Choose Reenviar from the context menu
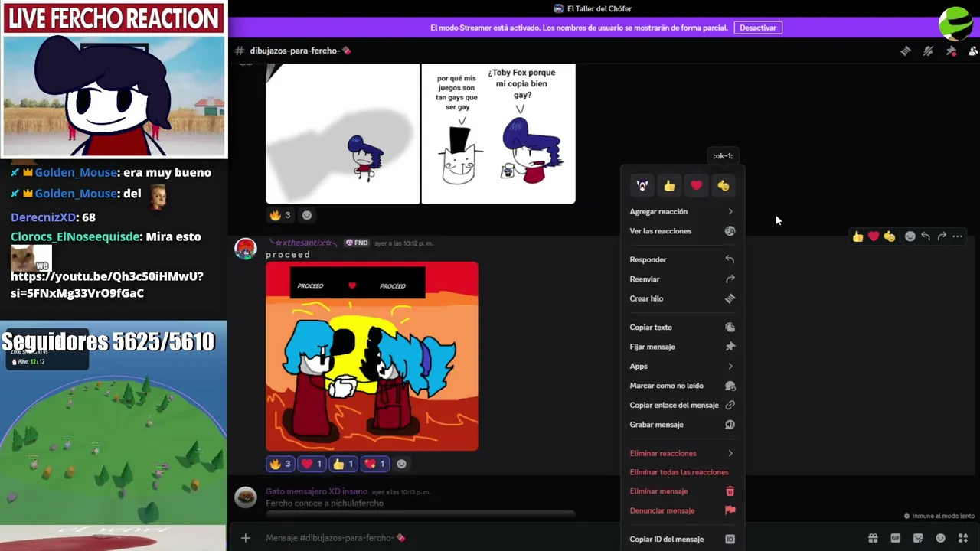The height and width of the screenshot is (551, 980). pos(681,279)
